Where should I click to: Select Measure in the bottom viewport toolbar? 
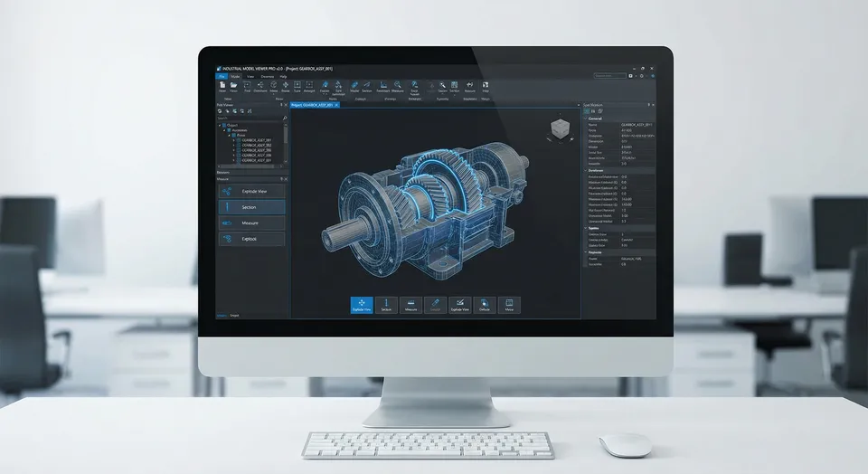410,305
